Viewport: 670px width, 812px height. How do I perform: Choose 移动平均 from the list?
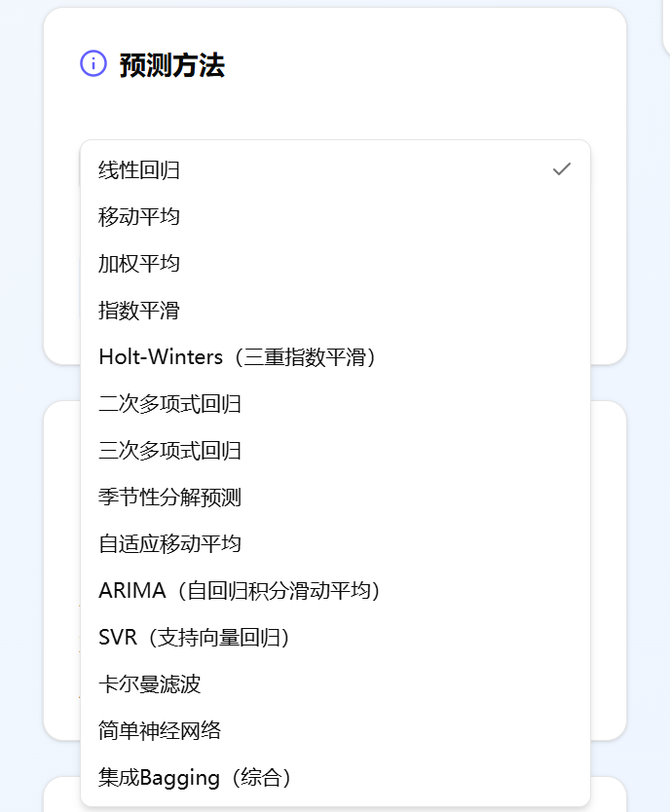[x=139, y=217]
